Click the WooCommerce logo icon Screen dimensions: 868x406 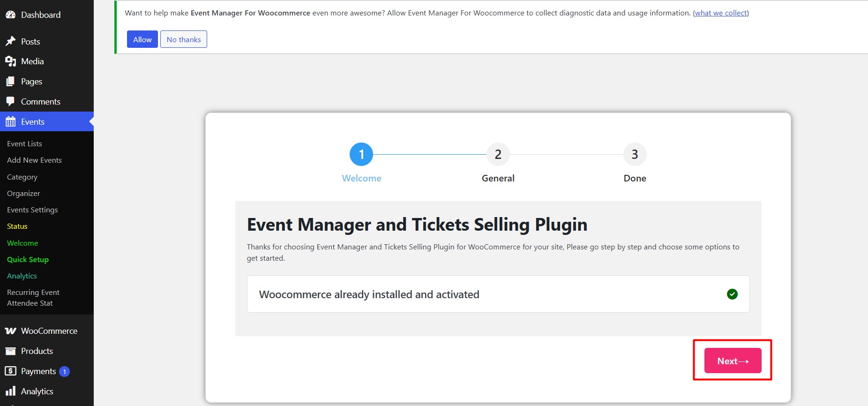(x=10, y=331)
